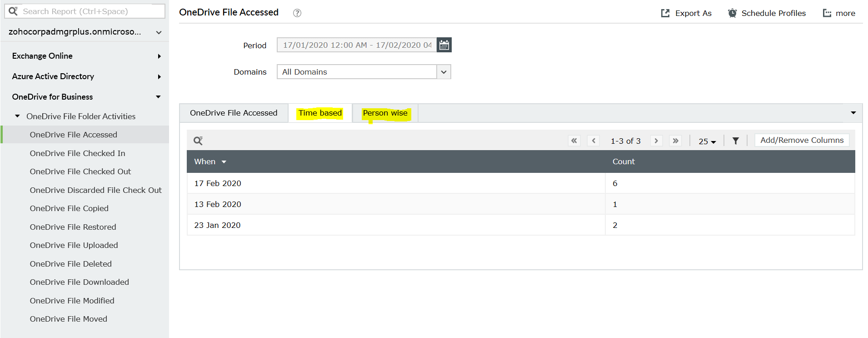
Task: Click the OneDrive File Accessed page title
Action: (x=229, y=12)
